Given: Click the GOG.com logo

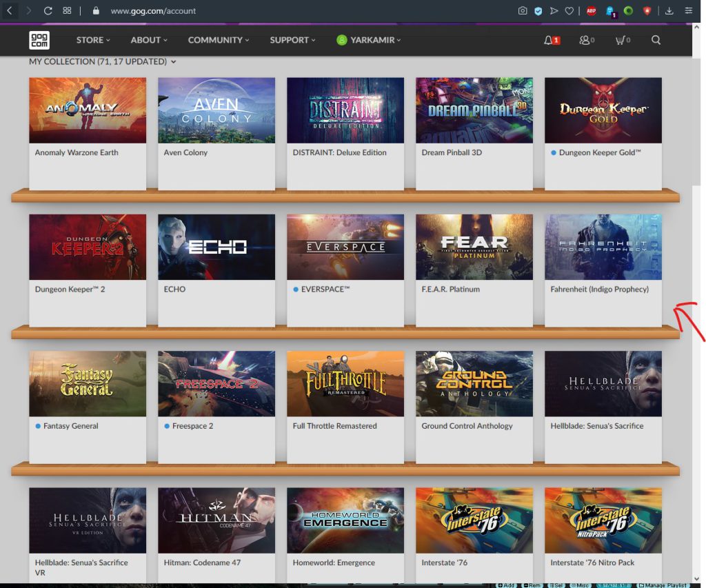Looking at the screenshot, I should 39,40.
